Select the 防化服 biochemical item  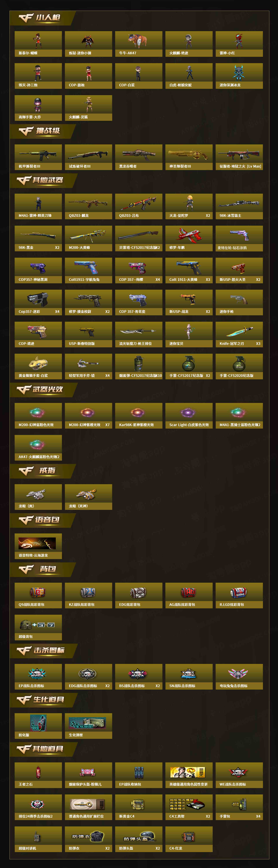(38, 725)
